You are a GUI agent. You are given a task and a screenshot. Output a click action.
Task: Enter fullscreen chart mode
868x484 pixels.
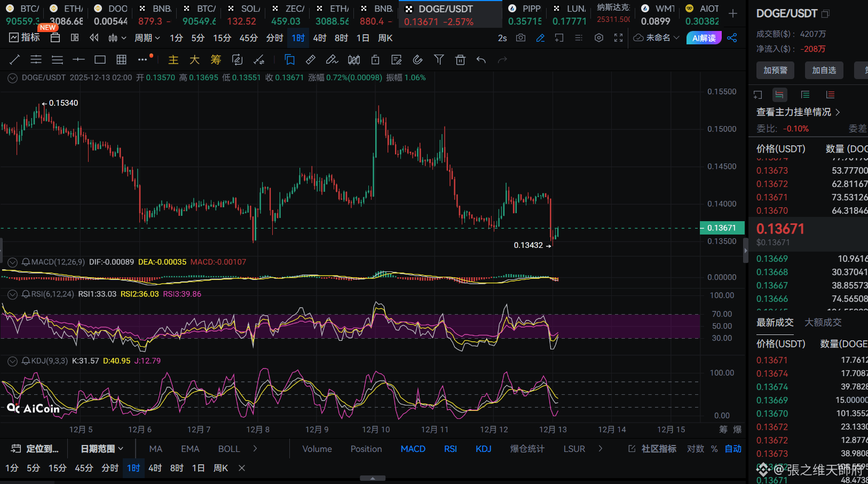point(618,38)
